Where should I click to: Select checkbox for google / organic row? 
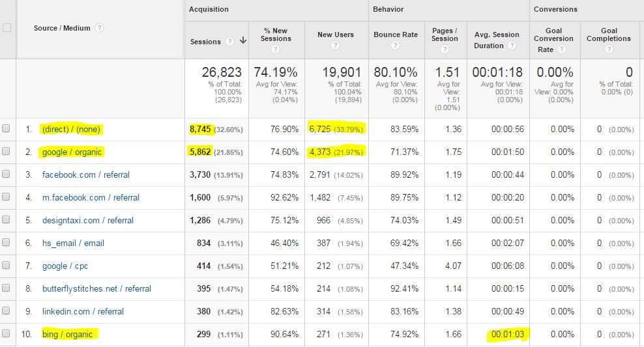[7, 152]
